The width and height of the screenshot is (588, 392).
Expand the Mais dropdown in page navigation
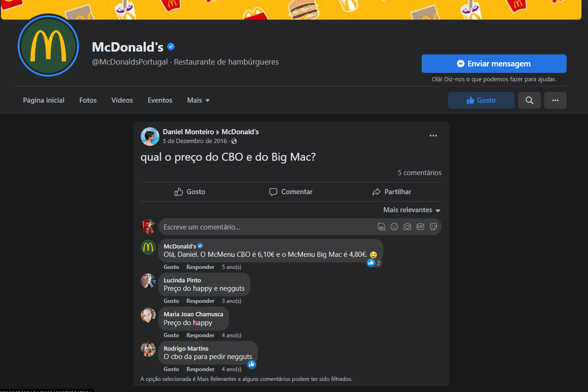[x=198, y=100]
